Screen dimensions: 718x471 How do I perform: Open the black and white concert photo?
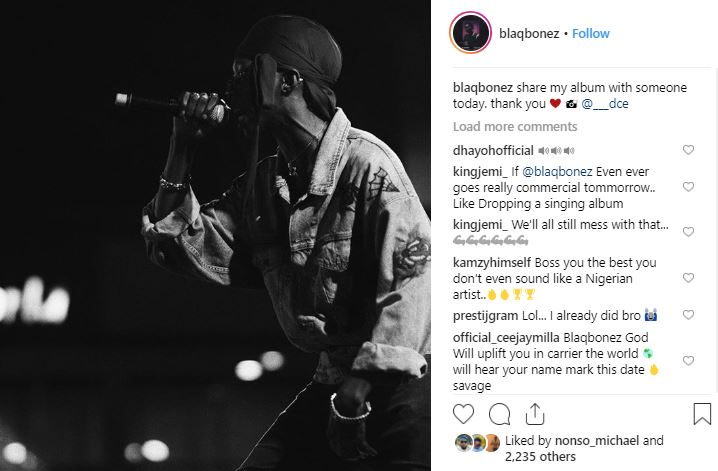[215, 235]
